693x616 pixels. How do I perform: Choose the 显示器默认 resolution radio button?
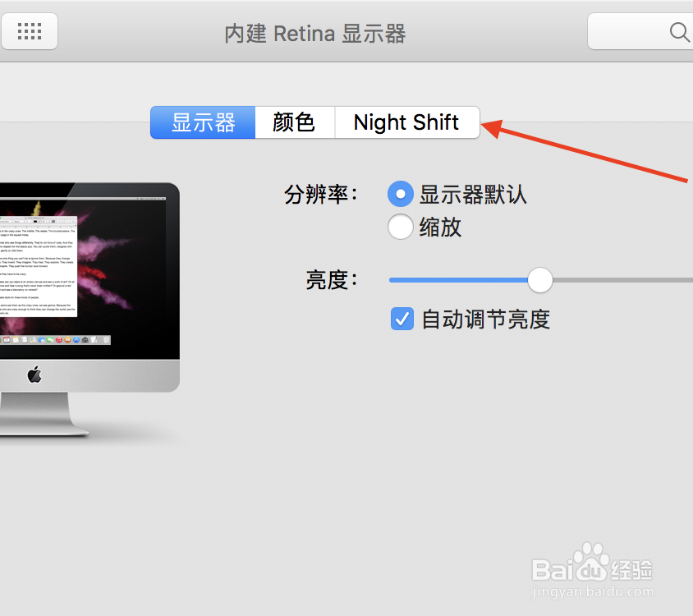tap(401, 194)
